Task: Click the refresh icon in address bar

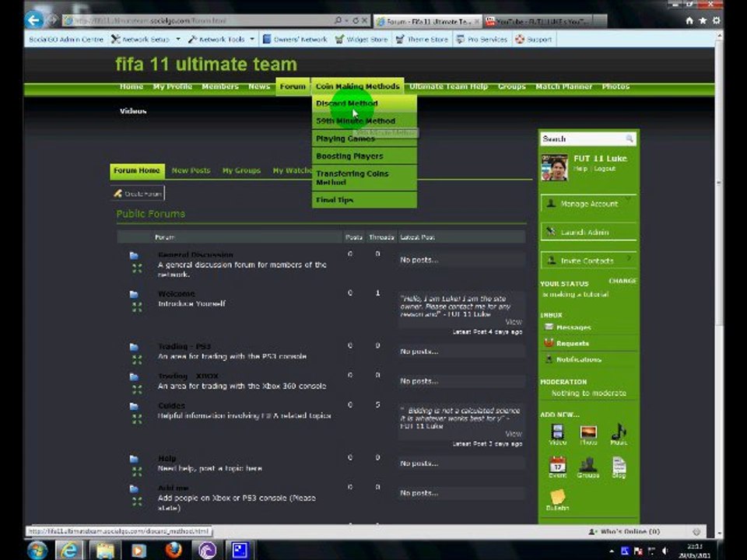Action: tap(356, 20)
